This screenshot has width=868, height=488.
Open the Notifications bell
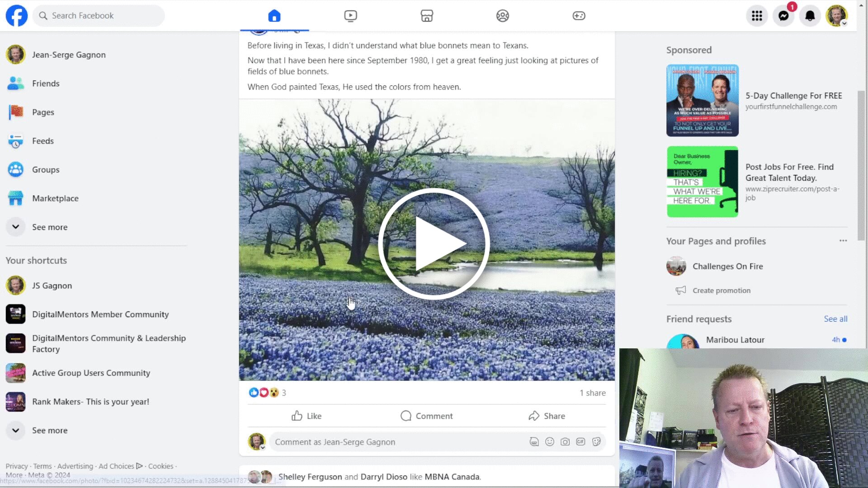(810, 16)
